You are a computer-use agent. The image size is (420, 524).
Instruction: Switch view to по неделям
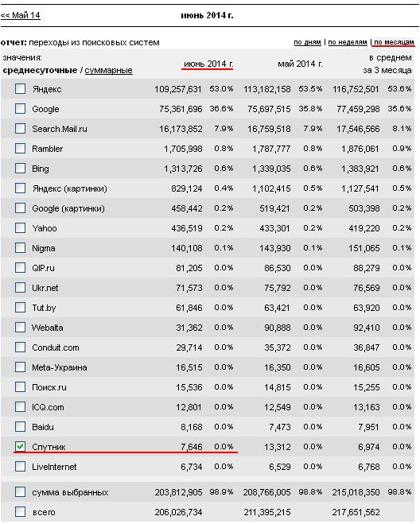(x=348, y=42)
